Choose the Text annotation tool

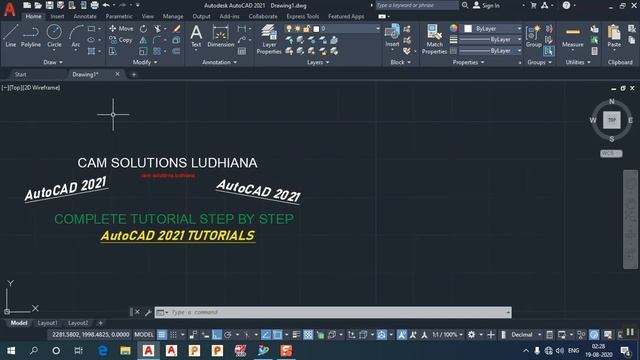[196, 36]
